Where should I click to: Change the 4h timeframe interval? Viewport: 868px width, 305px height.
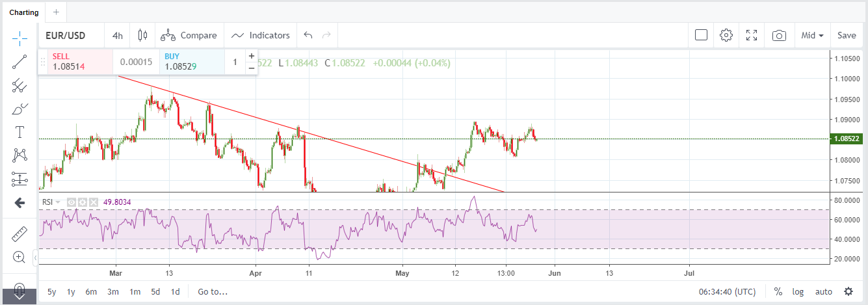117,36
